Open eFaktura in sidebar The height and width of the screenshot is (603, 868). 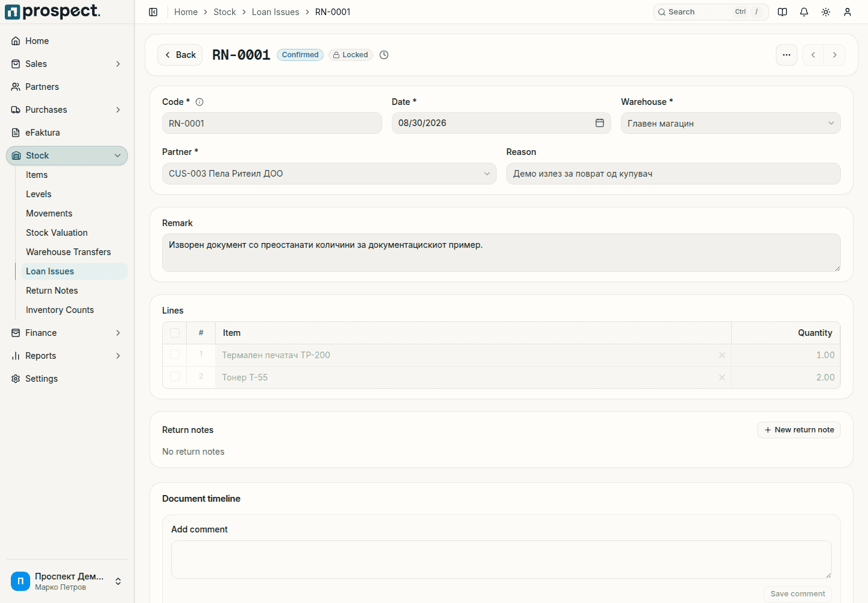click(x=67, y=133)
